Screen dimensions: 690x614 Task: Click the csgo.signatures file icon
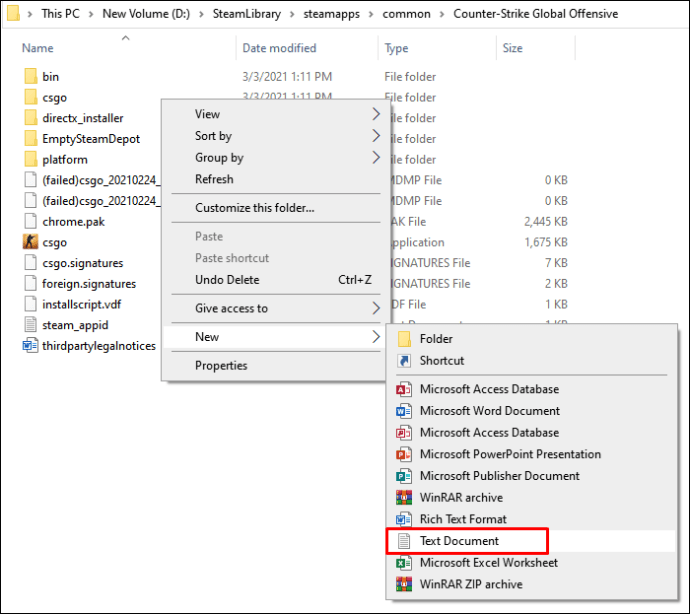pos(30,262)
